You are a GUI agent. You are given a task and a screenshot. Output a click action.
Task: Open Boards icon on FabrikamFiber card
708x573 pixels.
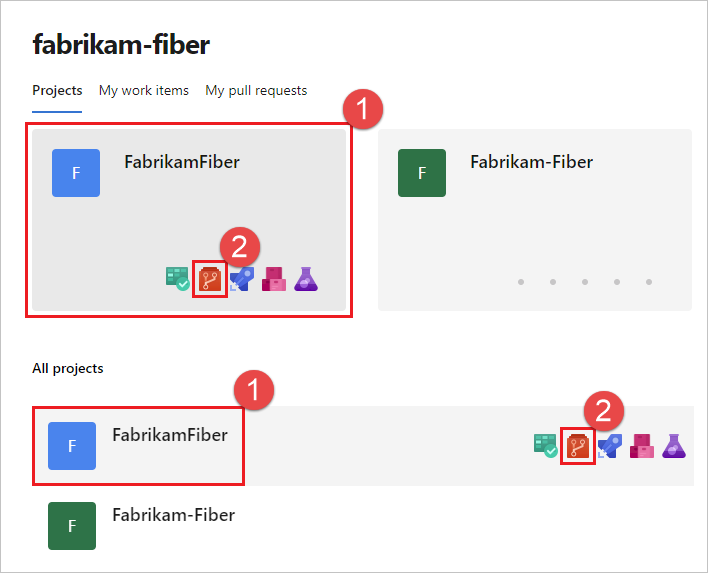177,279
